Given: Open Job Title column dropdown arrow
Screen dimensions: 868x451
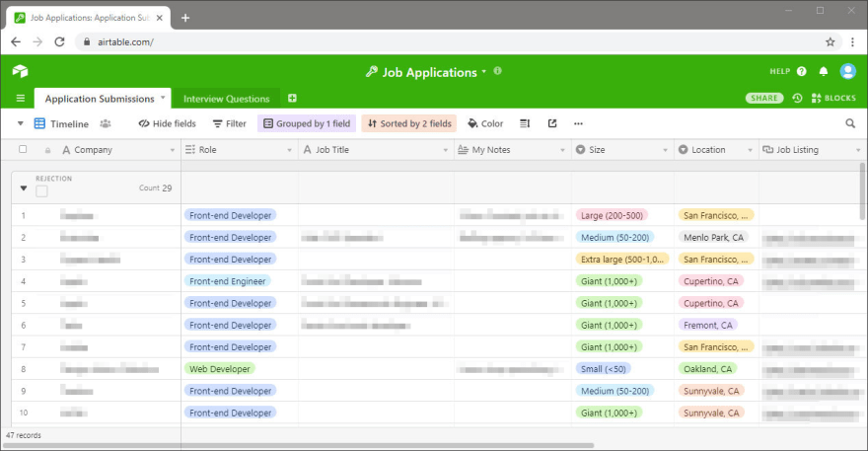Looking at the screenshot, I should (x=445, y=150).
